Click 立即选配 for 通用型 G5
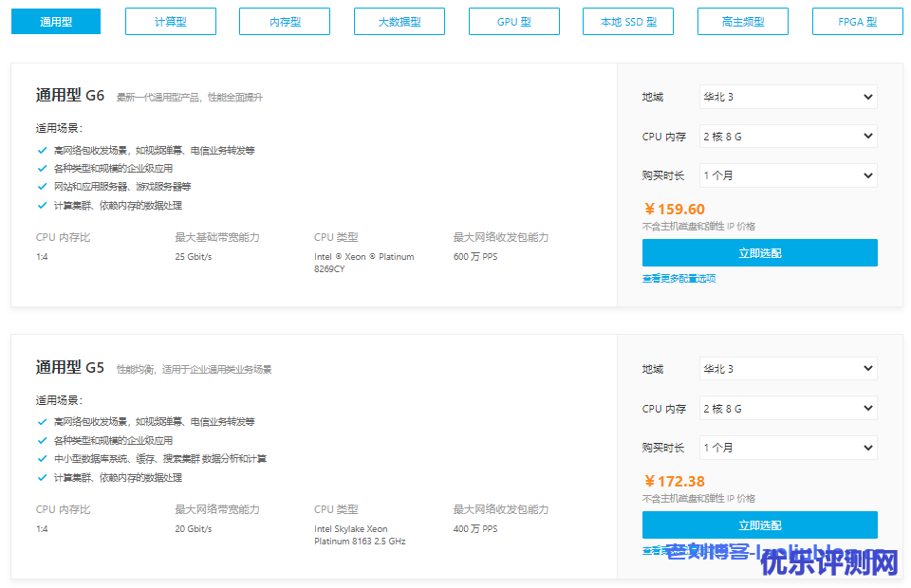Viewport: 911px width, 588px height. click(x=759, y=525)
